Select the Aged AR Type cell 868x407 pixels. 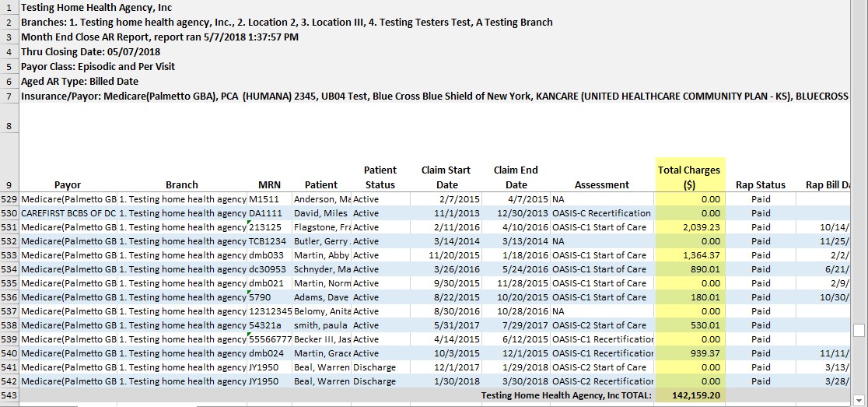(x=79, y=82)
